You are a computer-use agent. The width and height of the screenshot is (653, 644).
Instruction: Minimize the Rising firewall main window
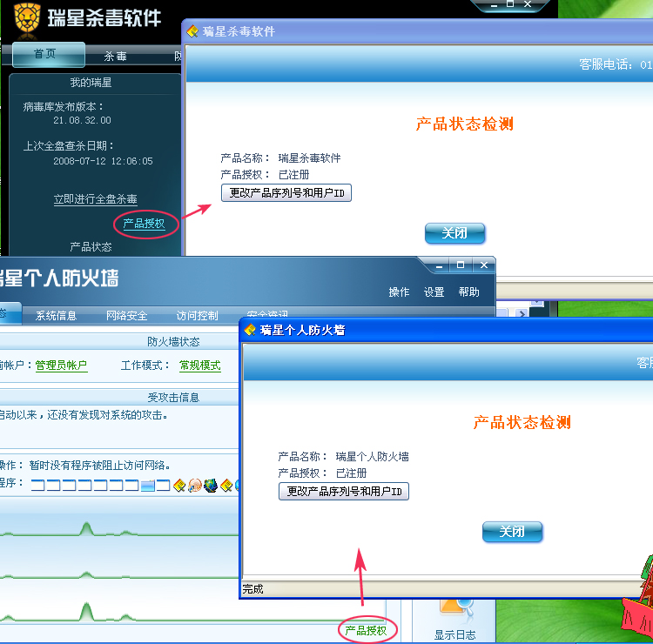coord(439,265)
